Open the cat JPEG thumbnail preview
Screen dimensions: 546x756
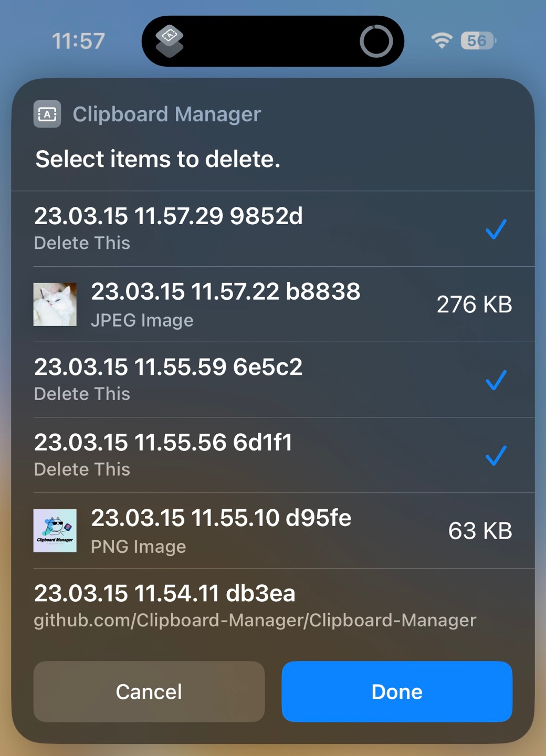[x=55, y=304]
